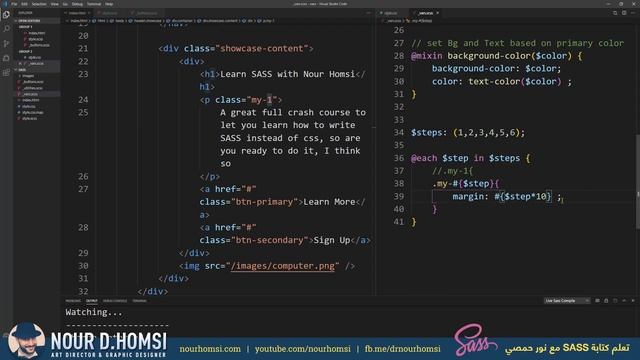Screen dimensions: 640x360
Task: Switch to the Debug Console panel tab
Action: point(115,301)
